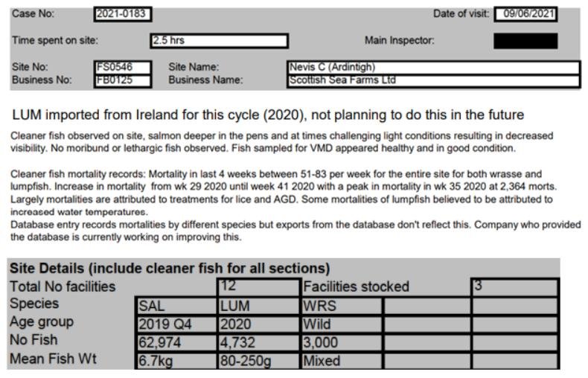The image size is (588, 378).
Task: Click the Business No field FB0125
Action: pyautogui.click(x=123, y=80)
